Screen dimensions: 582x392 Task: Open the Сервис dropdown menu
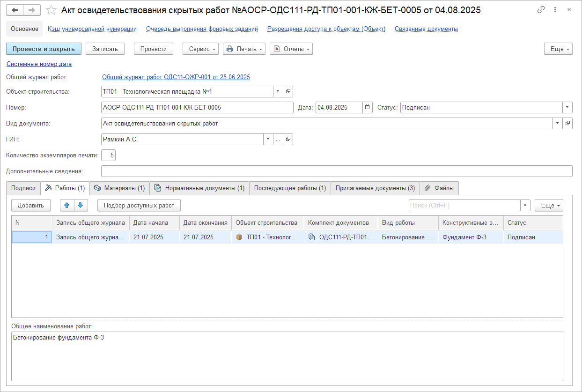point(200,49)
